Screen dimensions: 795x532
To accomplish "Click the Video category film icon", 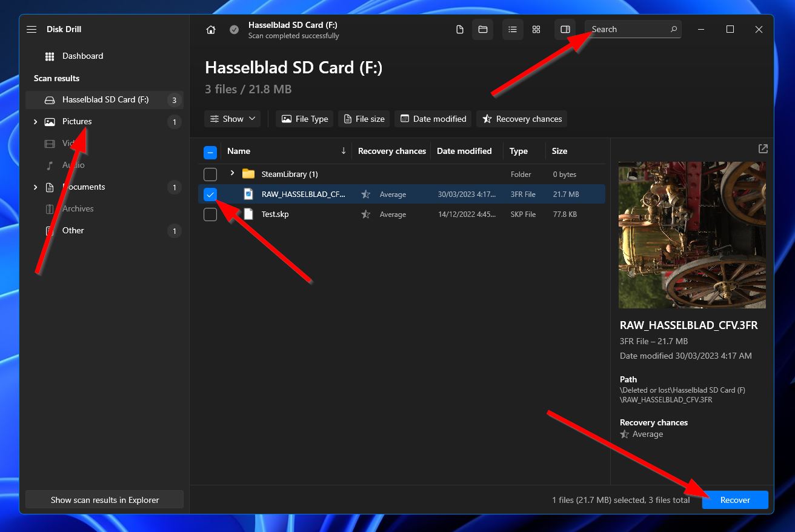I will pos(50,144).
